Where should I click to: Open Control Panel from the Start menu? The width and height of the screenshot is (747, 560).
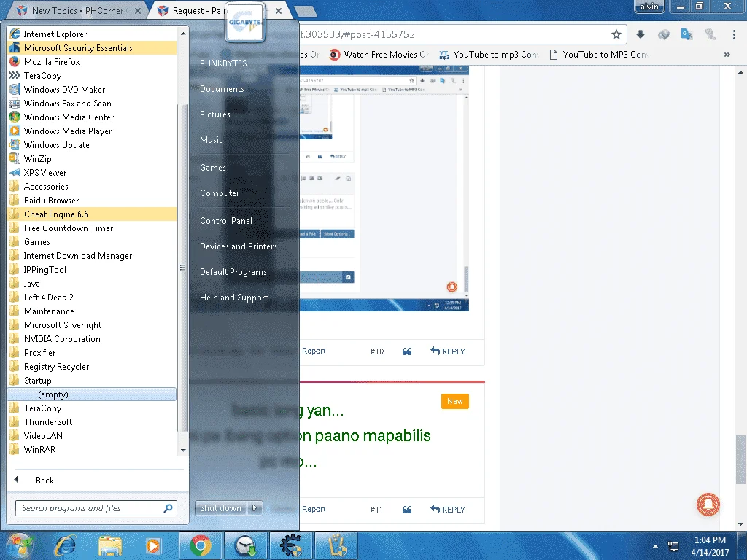226,221
